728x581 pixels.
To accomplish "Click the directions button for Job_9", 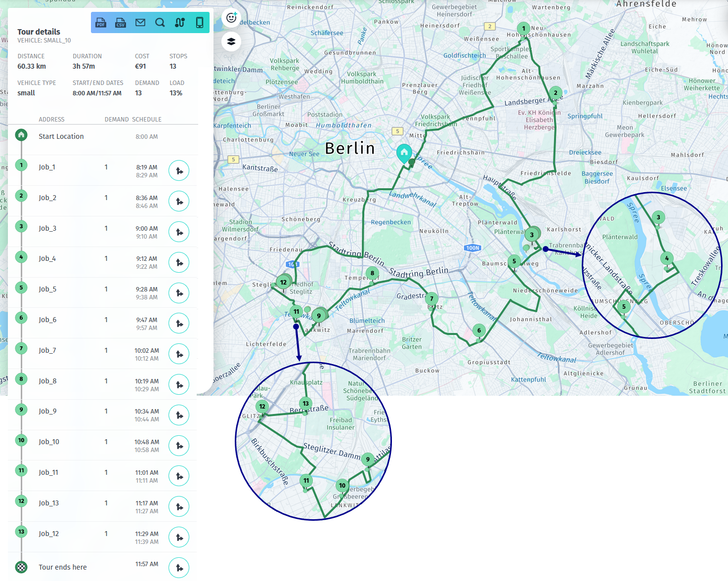I will [x=179, y=415].
